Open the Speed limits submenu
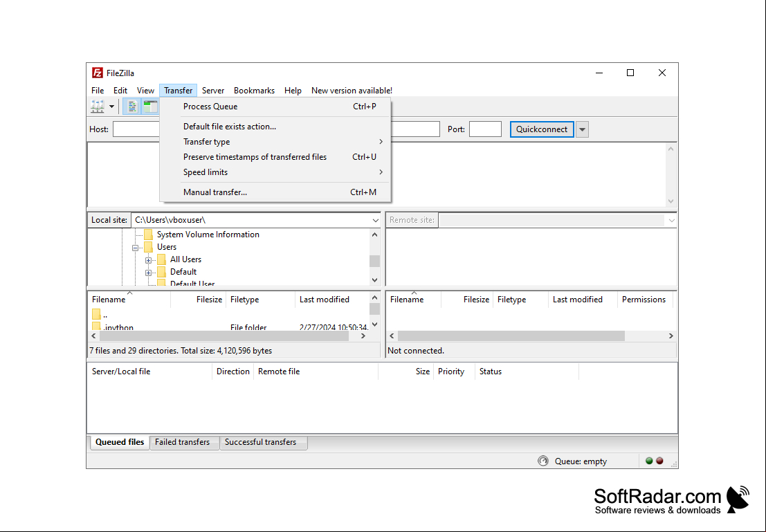This screenshot has width=766, height=532. point(275,172)
